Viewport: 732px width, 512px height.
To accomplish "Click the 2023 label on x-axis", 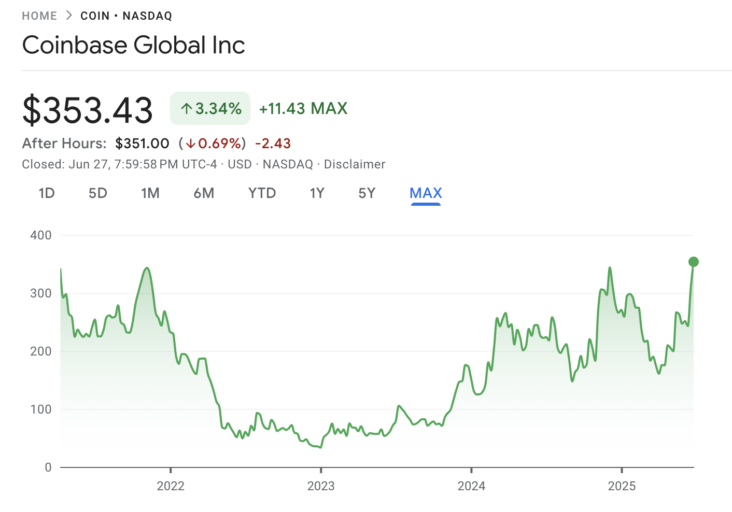I will point(320,486).
